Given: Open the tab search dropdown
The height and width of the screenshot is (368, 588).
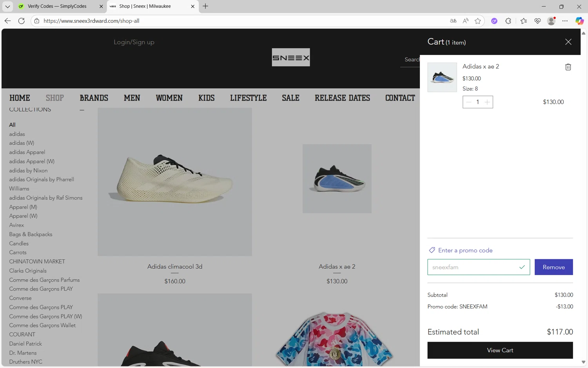Looking at the screenshot, I should [7, 6].
